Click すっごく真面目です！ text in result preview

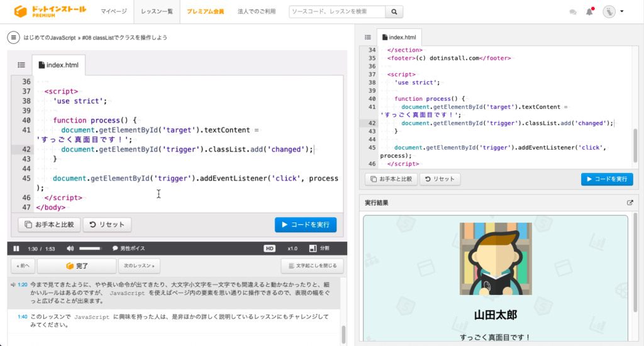(496, 337)
